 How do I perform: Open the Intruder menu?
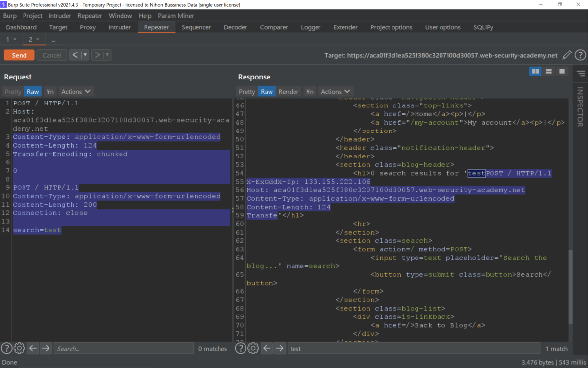pos(60,16)
